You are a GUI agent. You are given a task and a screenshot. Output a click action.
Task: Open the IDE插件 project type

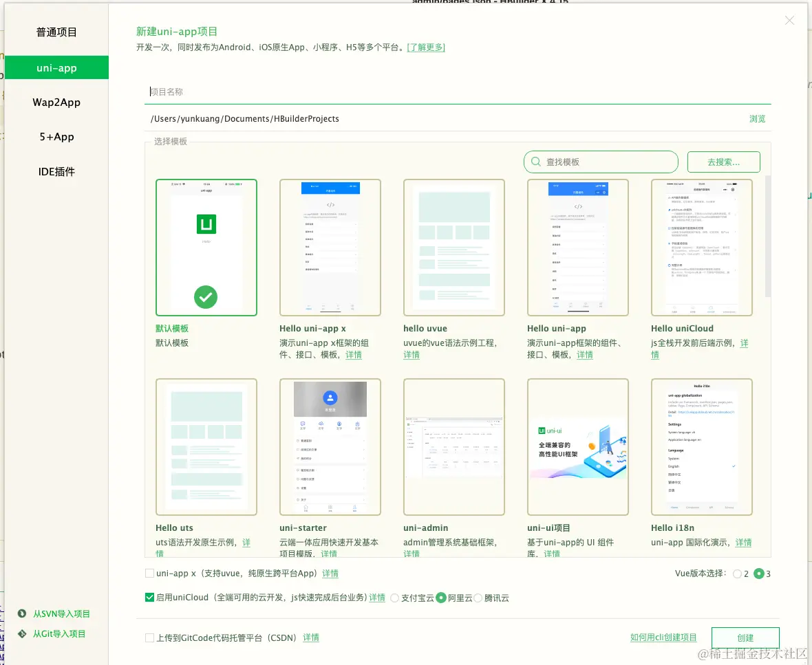pyautogui.click(x=56, y=172)
